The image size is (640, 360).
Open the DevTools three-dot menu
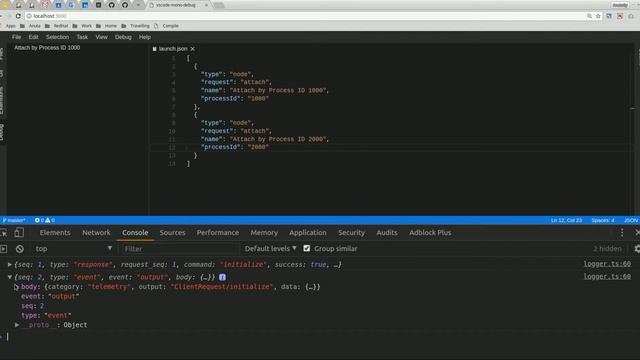(x=622, y=233)
